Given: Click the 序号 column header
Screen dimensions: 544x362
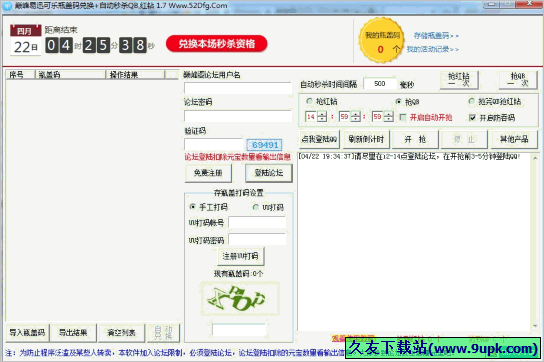Looking at the screenshot, I should tap(21, 75).
